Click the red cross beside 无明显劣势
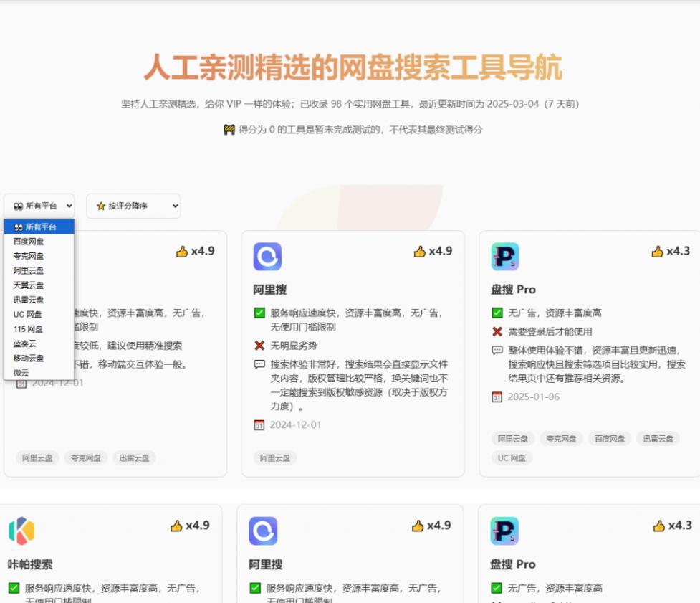Viewport: 700px width, 603px height. [259, 346]
